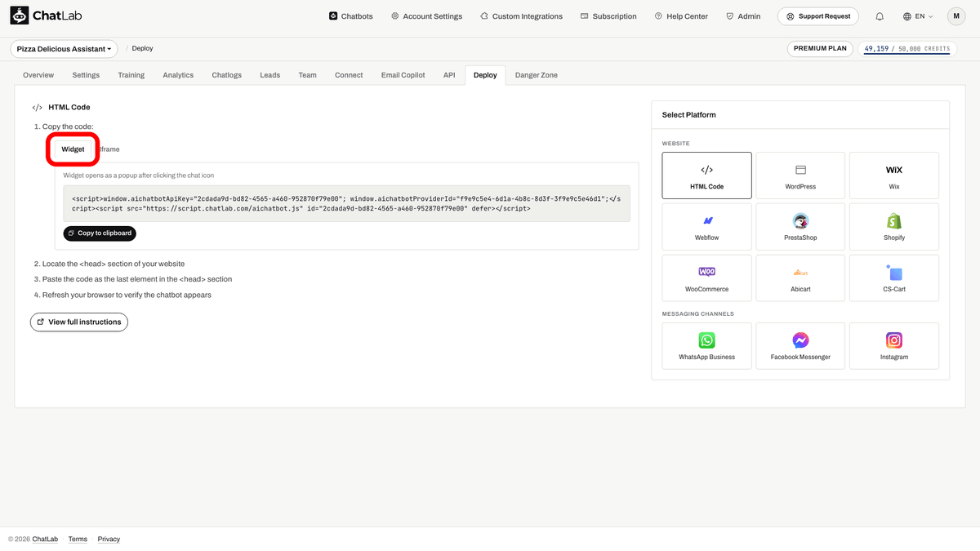Click inside the script code snippet box
The height and width of the screenshot is (551, 980).
(347, 203)
